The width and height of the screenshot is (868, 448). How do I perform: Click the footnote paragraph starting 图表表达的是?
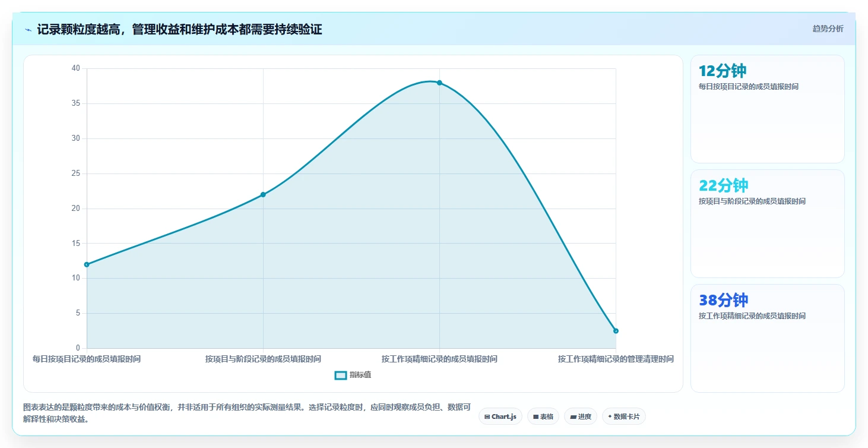coord(247,413)
